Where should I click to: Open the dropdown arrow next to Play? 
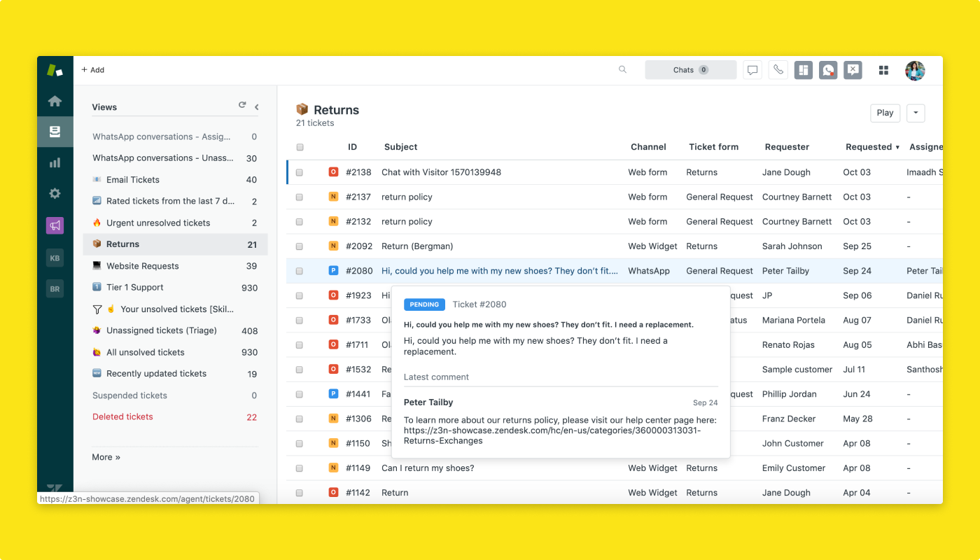[916, 113]
